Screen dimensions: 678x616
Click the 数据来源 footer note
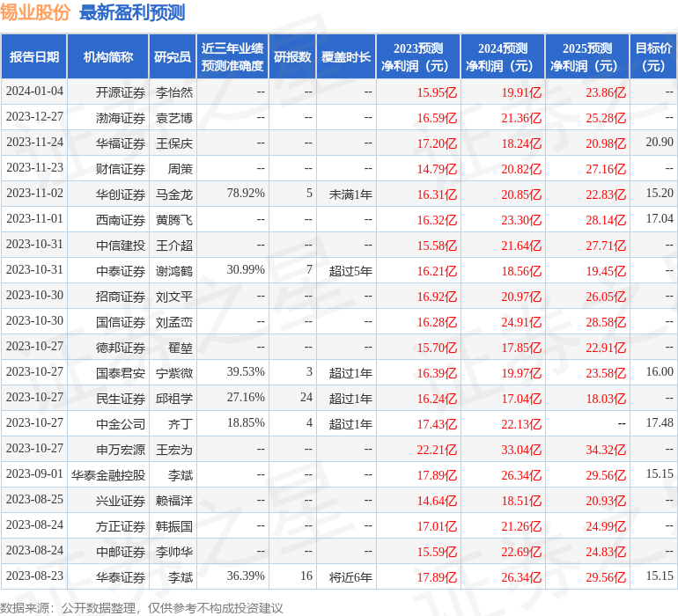coord(142,608)
